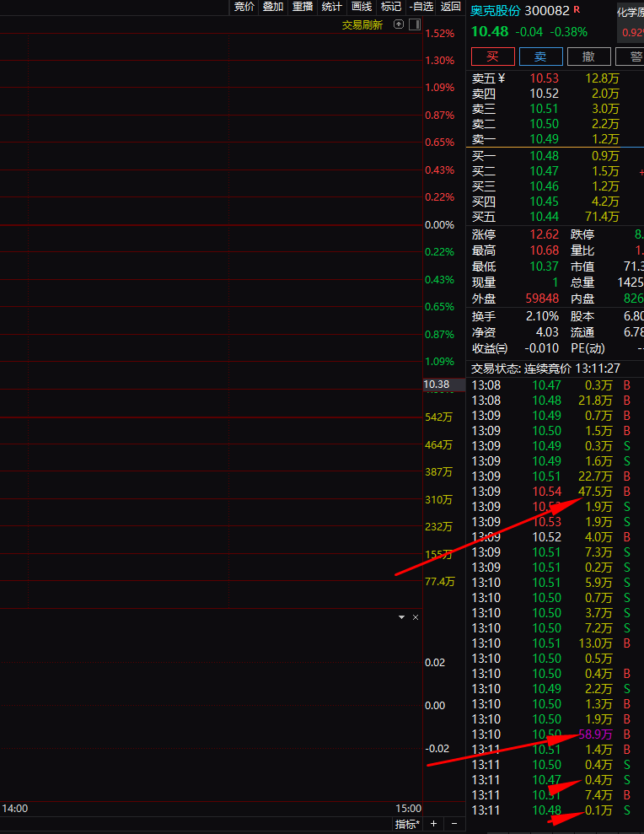Toggle the side panel layout icon
Screen dimensions: 644x834
point(415,24)
